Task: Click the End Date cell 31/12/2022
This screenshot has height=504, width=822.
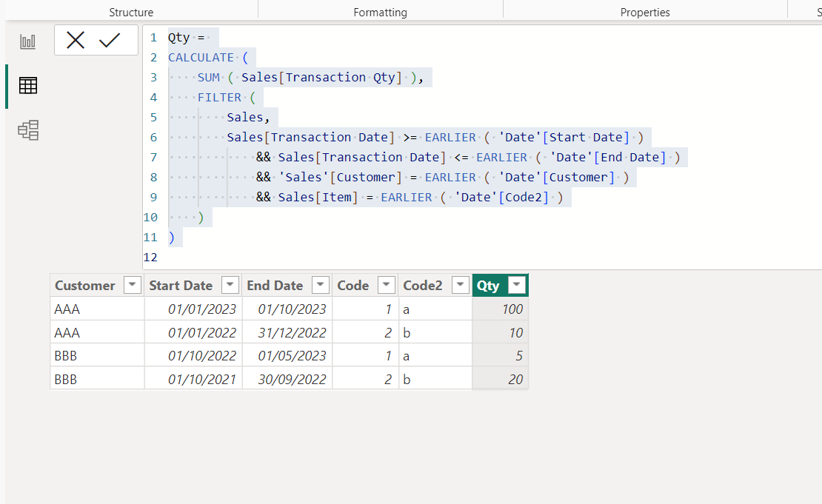Action: tap(287, 333)
